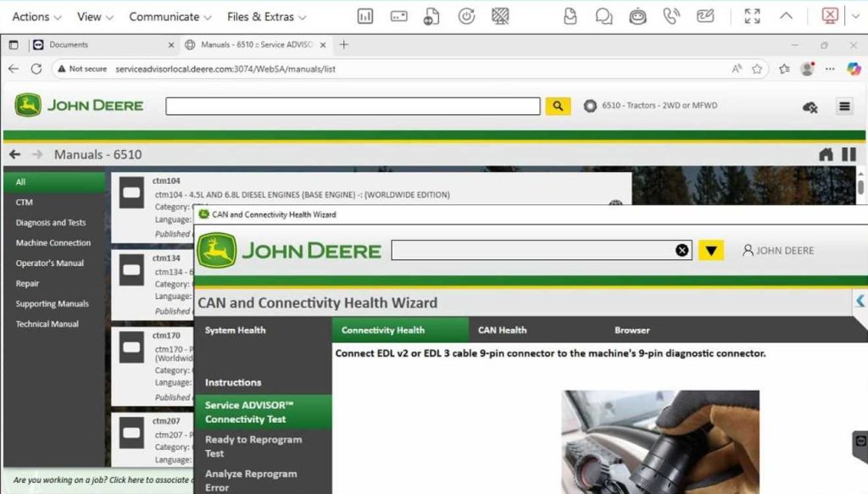Close the Manuals - 6510 browser tab
Screen dimensions: 868x494
tap(323, 45)
